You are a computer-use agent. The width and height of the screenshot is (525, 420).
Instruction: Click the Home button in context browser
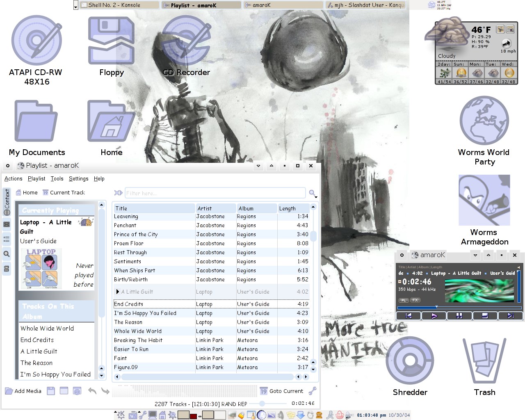point(27,193)
